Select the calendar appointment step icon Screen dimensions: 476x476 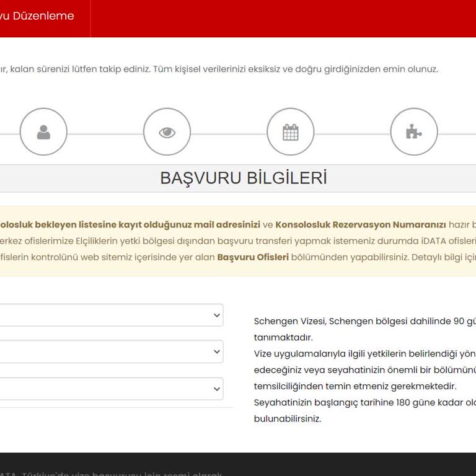[x=291, y=132]
